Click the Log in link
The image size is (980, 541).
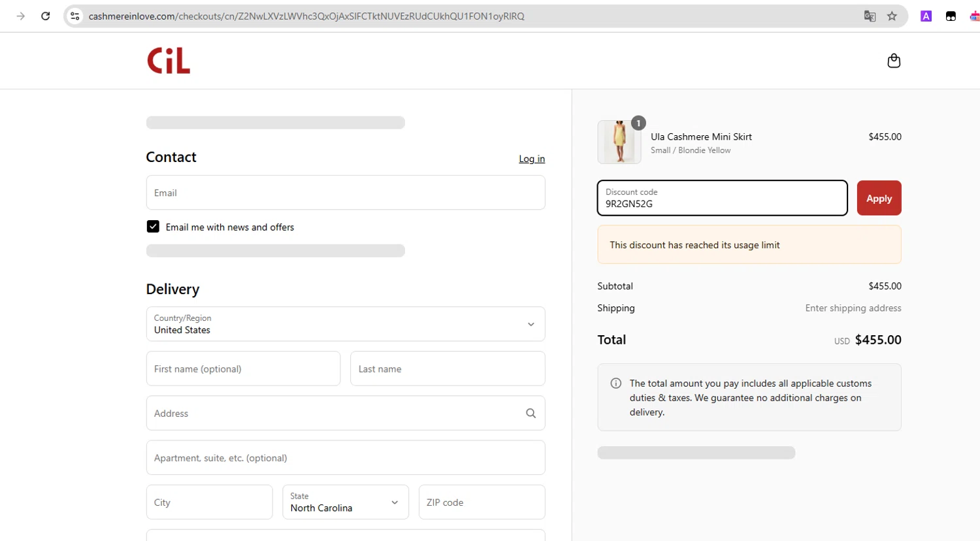tap(531, 159)
